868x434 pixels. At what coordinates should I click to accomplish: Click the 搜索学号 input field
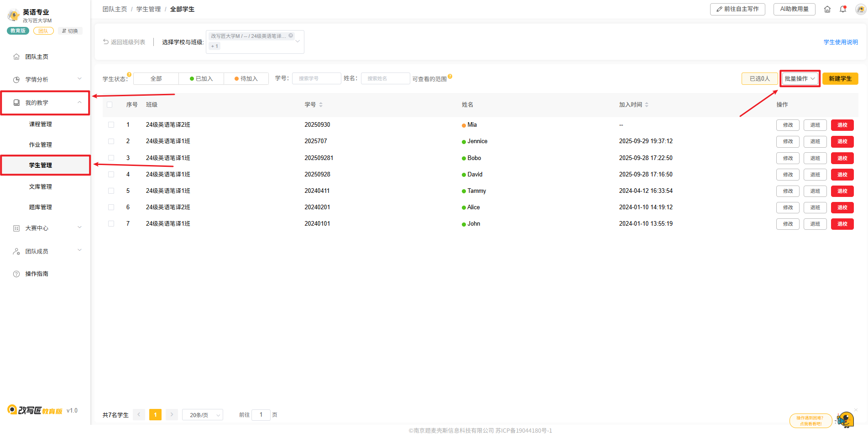[x=316, y=78]
